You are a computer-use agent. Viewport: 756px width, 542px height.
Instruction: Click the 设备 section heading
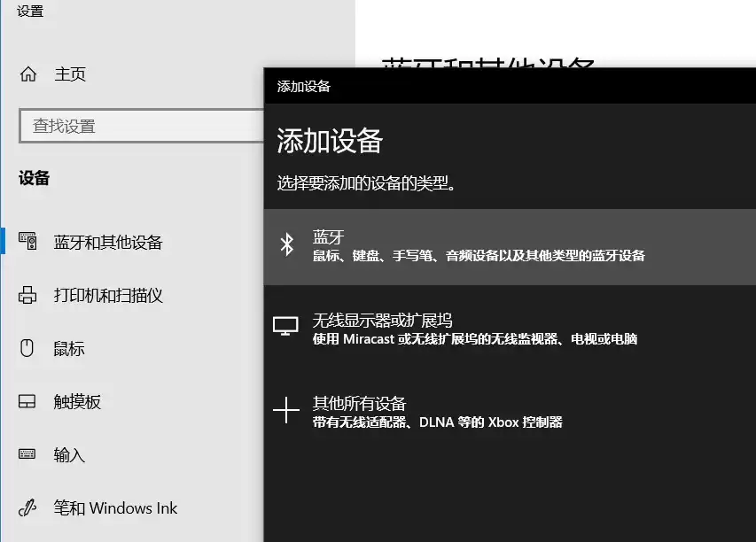(33, 178)
